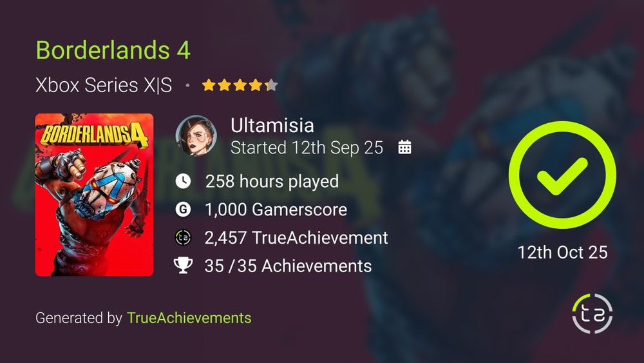This screenshot has height=363, width=644.
Task: Click the Started 12th Sep 25 text
Action: tap(307, 148)
